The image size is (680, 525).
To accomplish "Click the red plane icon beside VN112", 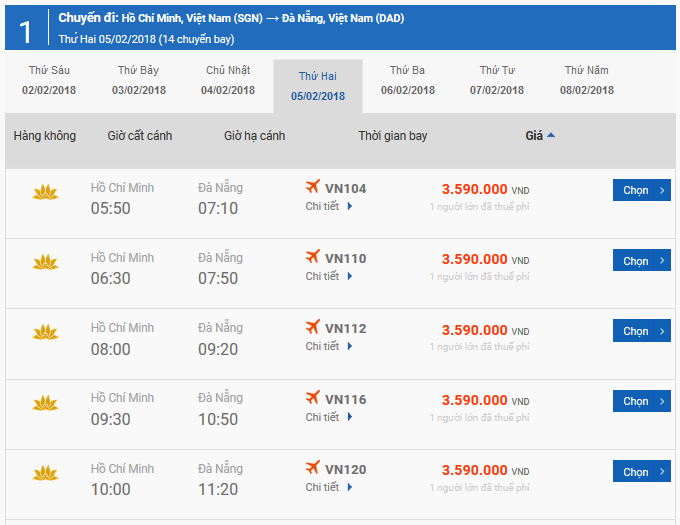I will pyautogui.click(x=313, y=326).
